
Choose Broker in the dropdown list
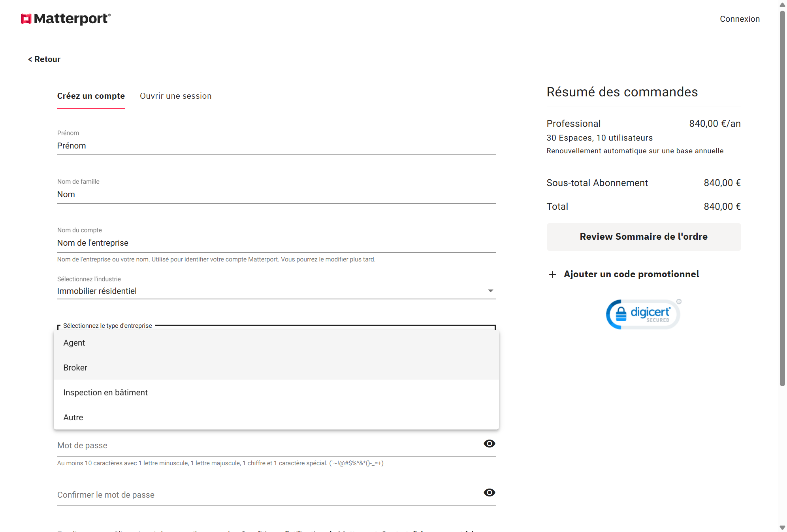[x=276, y=368]
